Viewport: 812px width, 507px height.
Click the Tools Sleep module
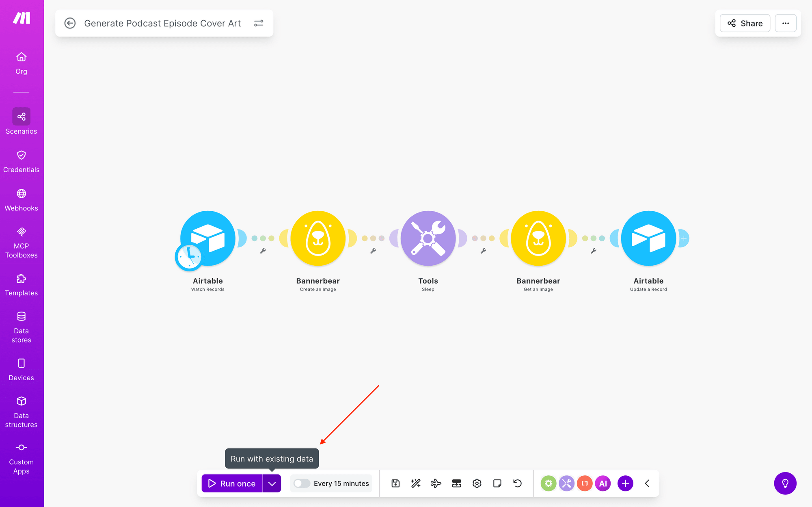click(x=428, y=238)
